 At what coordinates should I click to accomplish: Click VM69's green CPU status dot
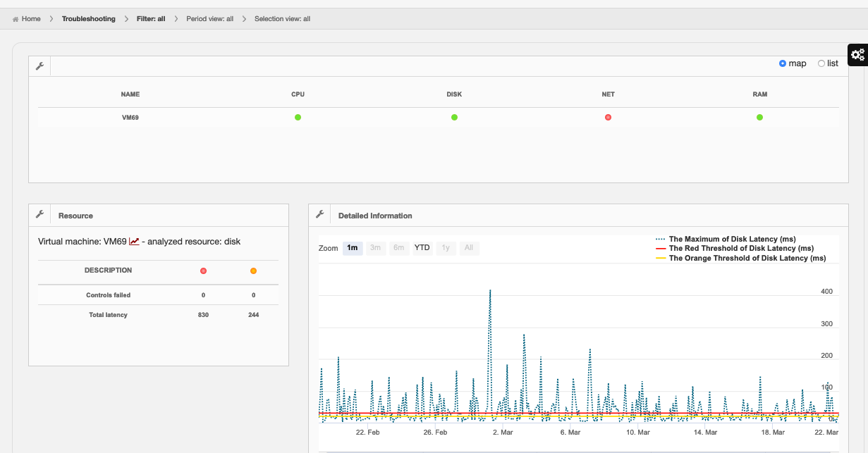[x=298, y=117]
